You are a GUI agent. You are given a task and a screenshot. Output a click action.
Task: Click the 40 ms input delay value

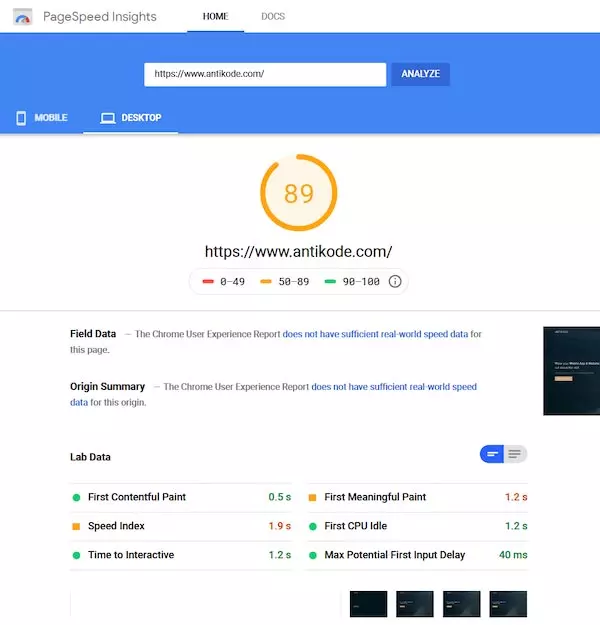[x=513, y=555]
